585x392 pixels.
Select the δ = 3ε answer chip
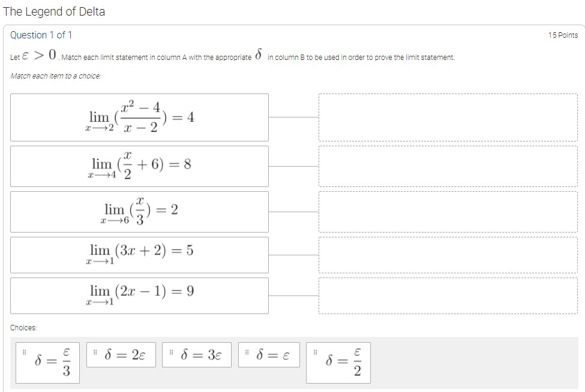tap(196, 354)
